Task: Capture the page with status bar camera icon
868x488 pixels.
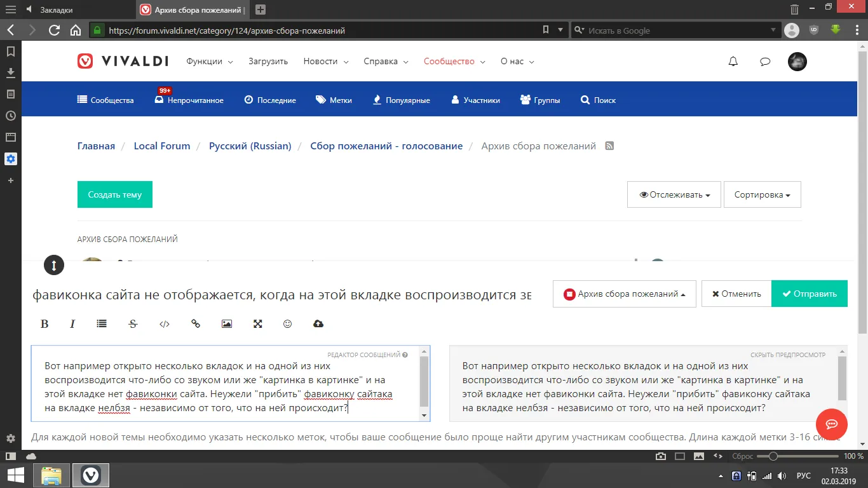Action: (661, 456)
